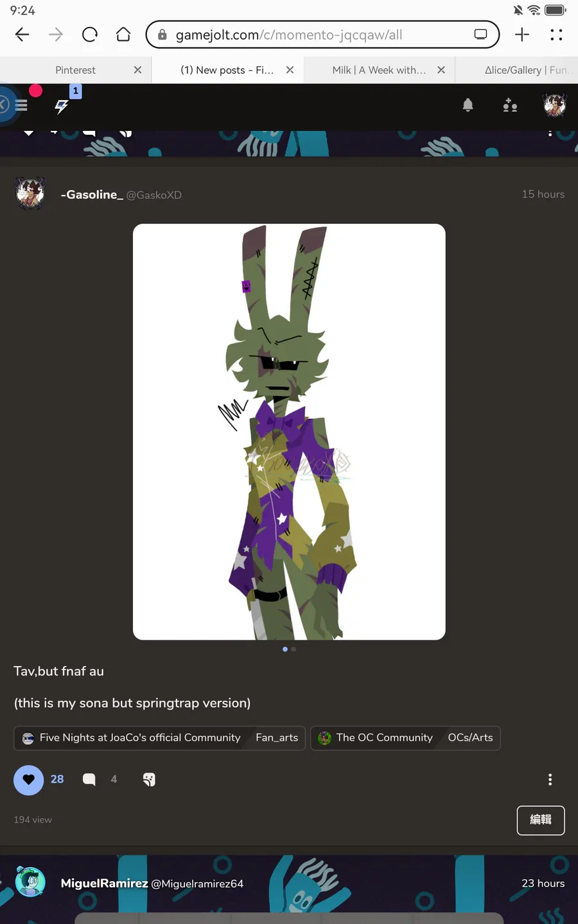Click the 編輯 edit button
This screenshot has height=924, width=578.
point(541,820)
